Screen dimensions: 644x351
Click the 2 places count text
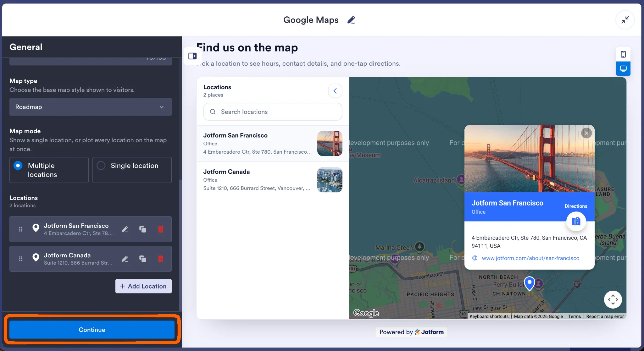pos(213,95)
